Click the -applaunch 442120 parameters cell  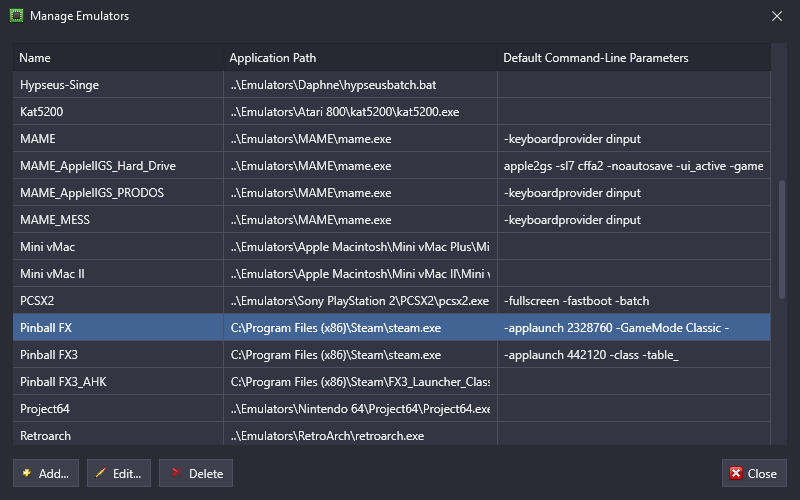[634, 355]
